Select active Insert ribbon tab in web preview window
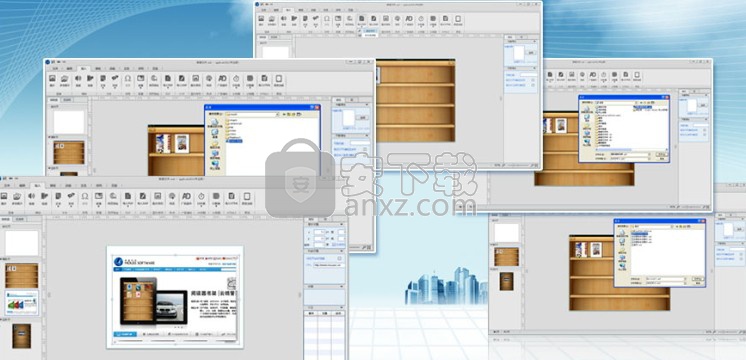Image resolution: width=746 pixels, height=360 pixels. coord(37,185)
